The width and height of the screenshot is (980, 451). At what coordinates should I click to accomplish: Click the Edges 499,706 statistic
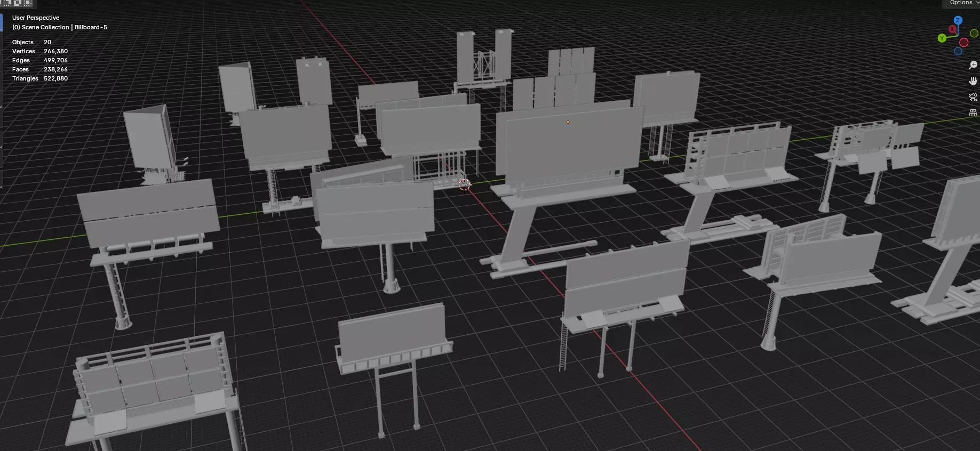click(40, 60)
